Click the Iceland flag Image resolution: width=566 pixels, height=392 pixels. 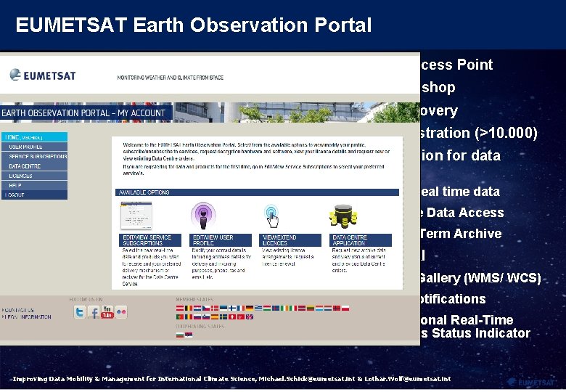(x=276, y=309)
